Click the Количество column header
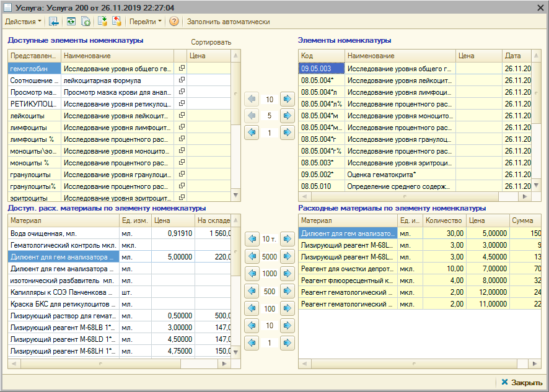Screen dimensions: 549x392 click(444, 220)
